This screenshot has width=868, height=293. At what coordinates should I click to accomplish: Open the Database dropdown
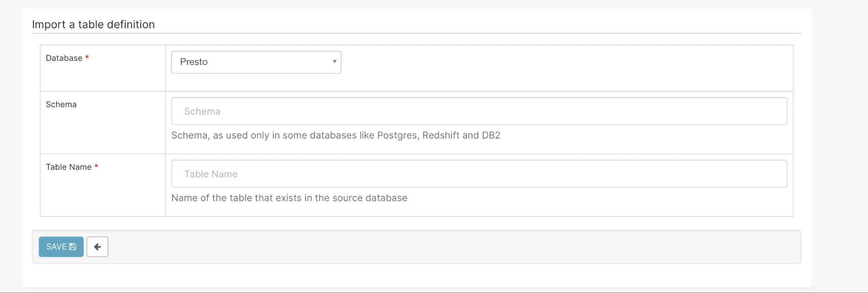click(x=256, y=62)
